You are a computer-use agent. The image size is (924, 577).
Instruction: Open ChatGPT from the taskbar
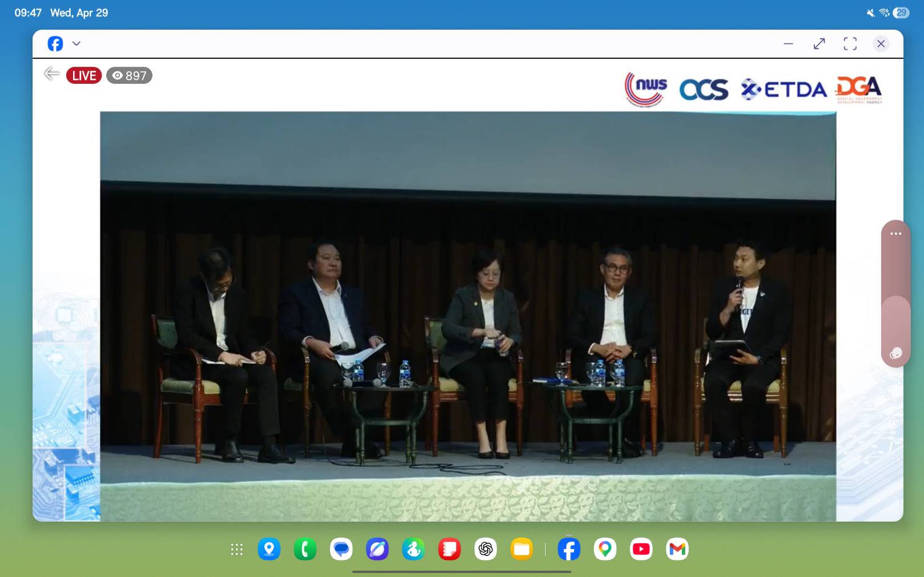click(x=485, y=549)
